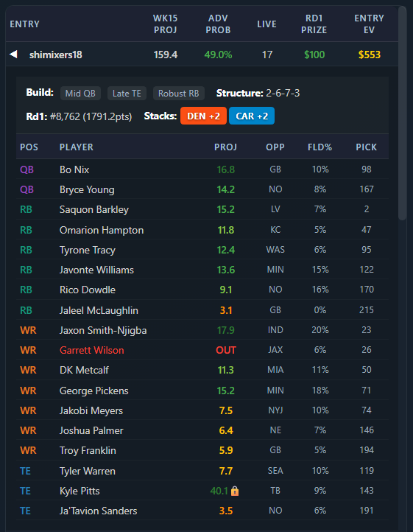
Task: Select player Jakobi Meyers
Action: tap(91, 411)
